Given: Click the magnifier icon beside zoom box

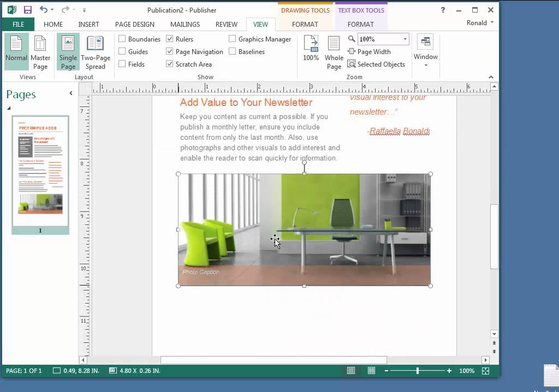Looking at the screenshot, I should 352,39.
